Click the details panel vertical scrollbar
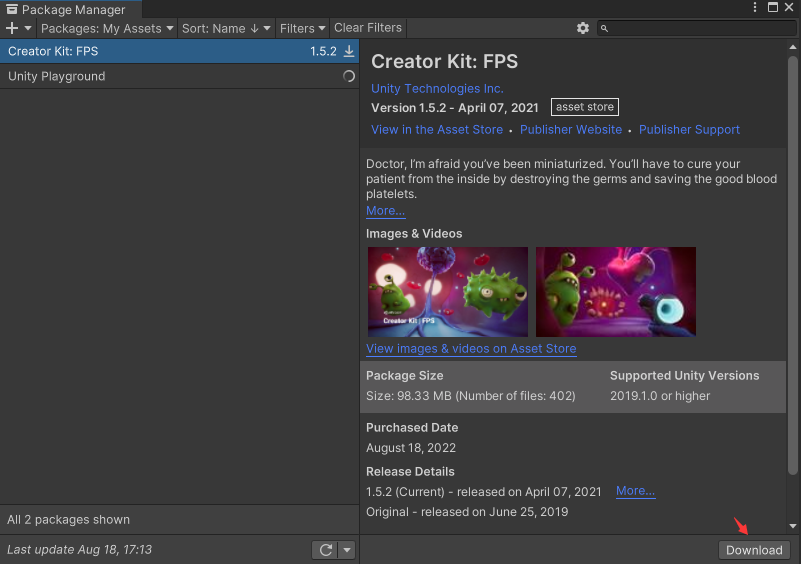The width and height of the screenshot is (801, 564). coord(793,266)
